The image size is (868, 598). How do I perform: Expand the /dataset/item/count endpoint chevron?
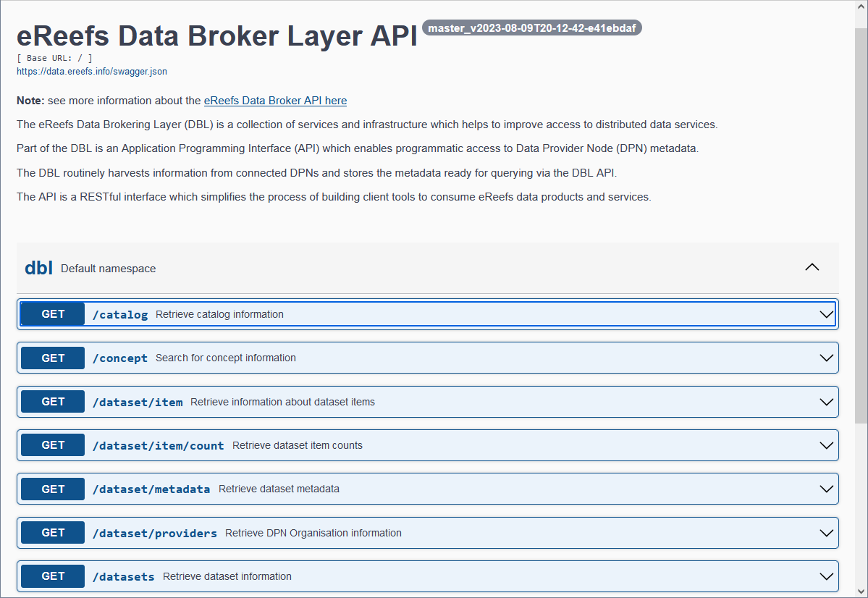826,446
